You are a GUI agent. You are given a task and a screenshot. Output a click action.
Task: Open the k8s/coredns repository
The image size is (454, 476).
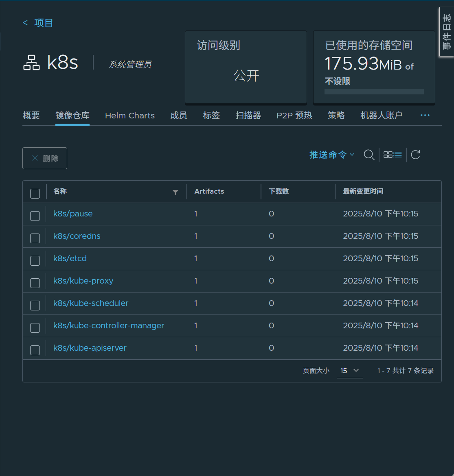[x=77, y=236]
